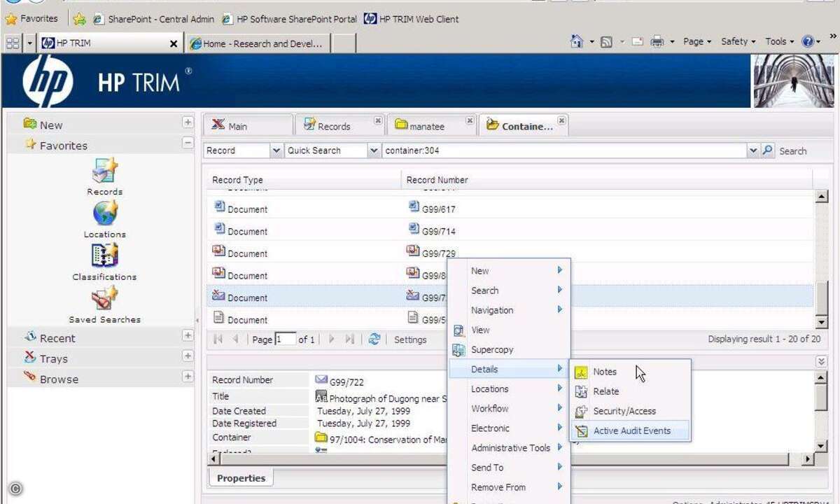
Task: Open the Send To submenu
Action: (510, 468)
